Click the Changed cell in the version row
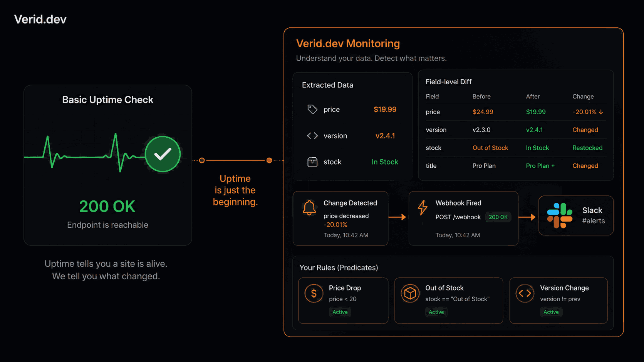This screenshot has width=644, height=362. [x=585, y=130]
